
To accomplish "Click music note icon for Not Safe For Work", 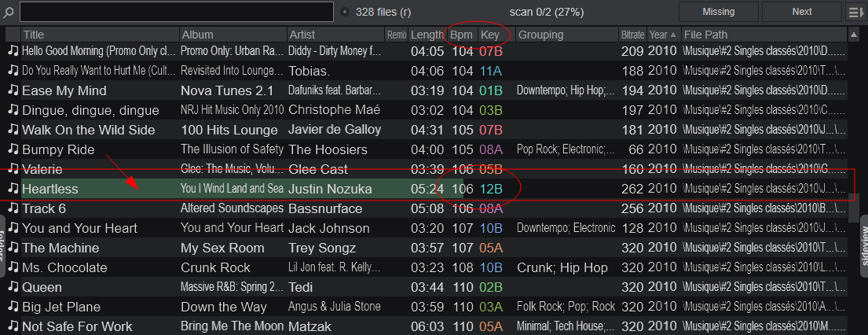I will (13, 326).
